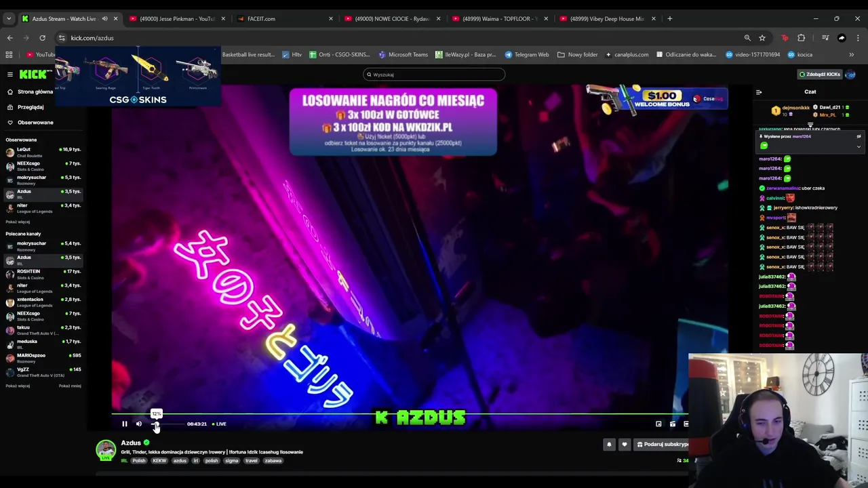
Task: Open VgZZ recommended channel
Action: coord(43,372)
